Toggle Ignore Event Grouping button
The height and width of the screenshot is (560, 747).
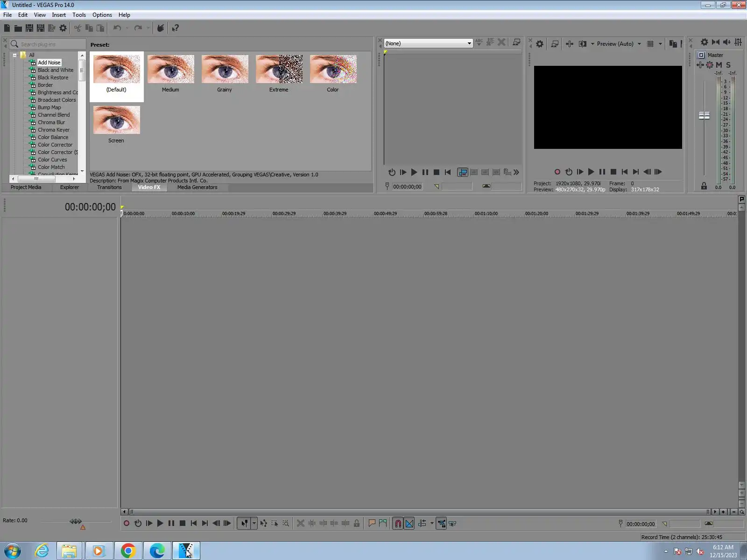pos(452,524)
